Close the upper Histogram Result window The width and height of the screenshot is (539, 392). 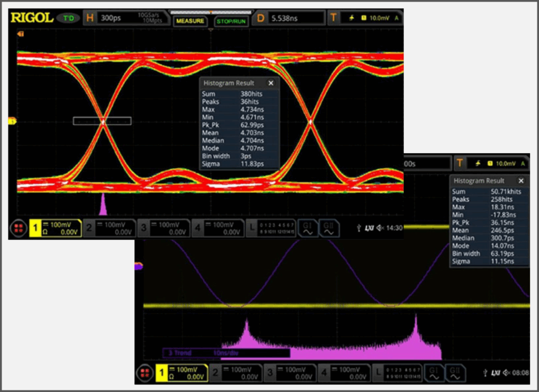(271, 83)
